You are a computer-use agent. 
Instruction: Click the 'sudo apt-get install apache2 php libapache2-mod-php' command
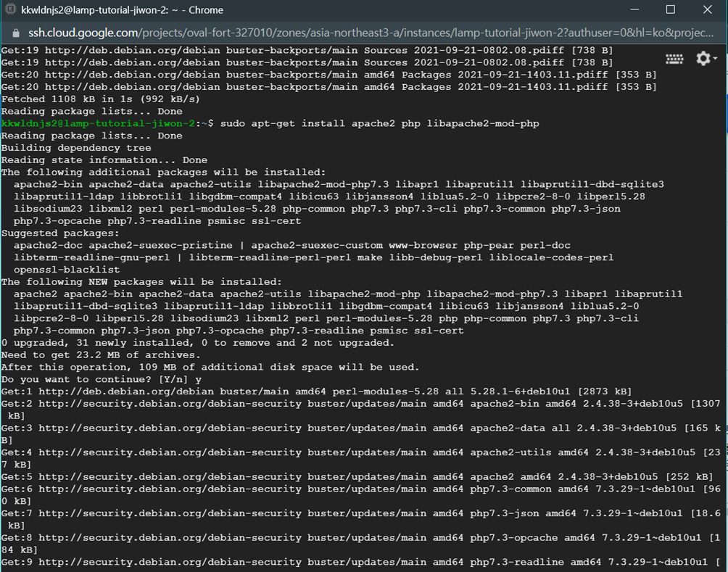coord(379,123)
